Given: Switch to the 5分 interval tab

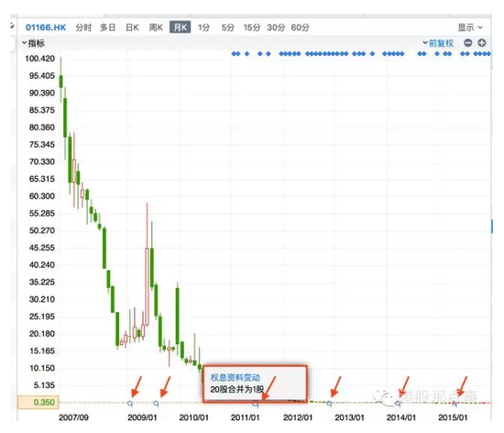Looking at the screenshot, I should coord(228,28).
